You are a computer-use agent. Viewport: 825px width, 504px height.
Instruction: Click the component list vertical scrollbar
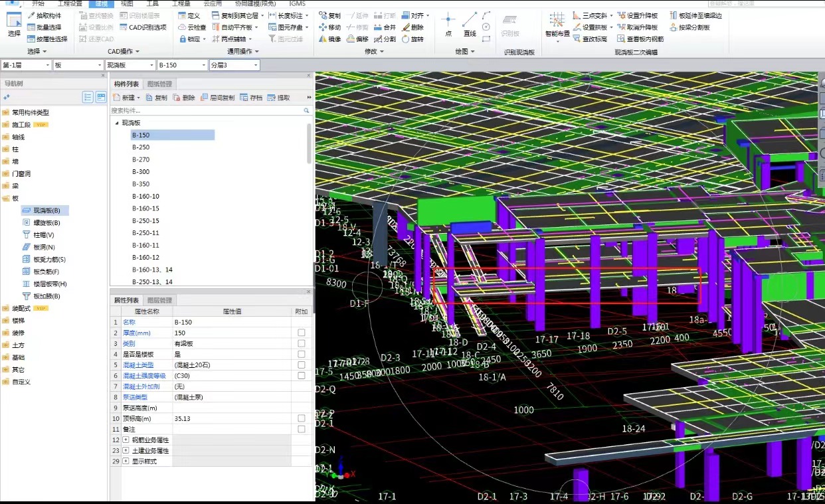[x=309, y=143]
